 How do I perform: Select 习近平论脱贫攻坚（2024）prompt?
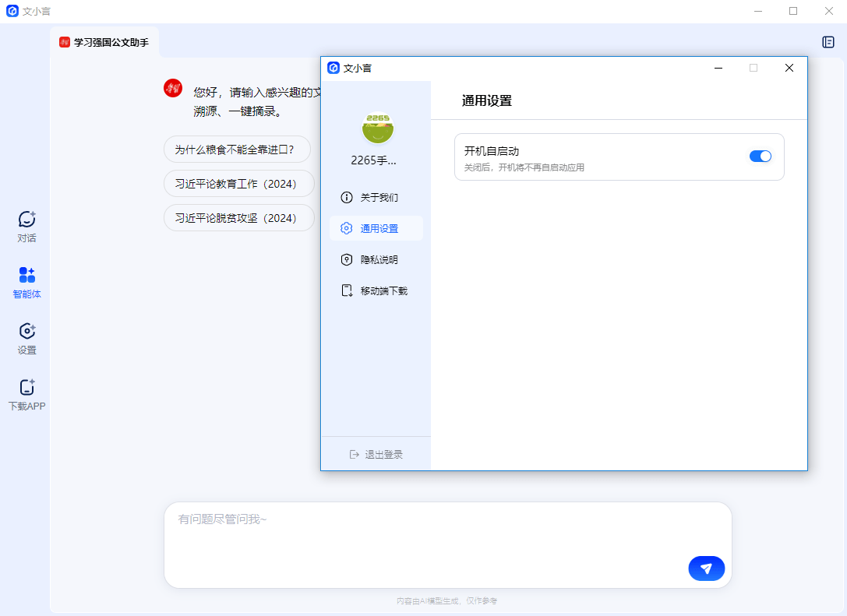[238, 217]
